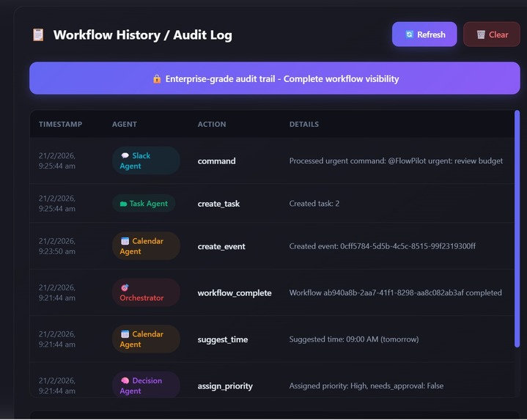
Task: Click 'Processed urgent command' details text
Action: pyautogui.click(x=396, y=161)
